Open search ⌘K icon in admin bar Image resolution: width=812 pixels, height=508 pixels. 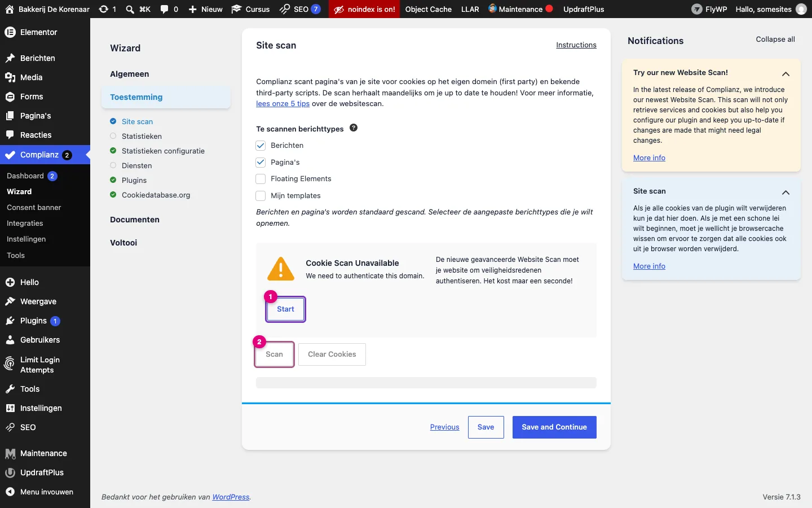[x=130, y=9]
